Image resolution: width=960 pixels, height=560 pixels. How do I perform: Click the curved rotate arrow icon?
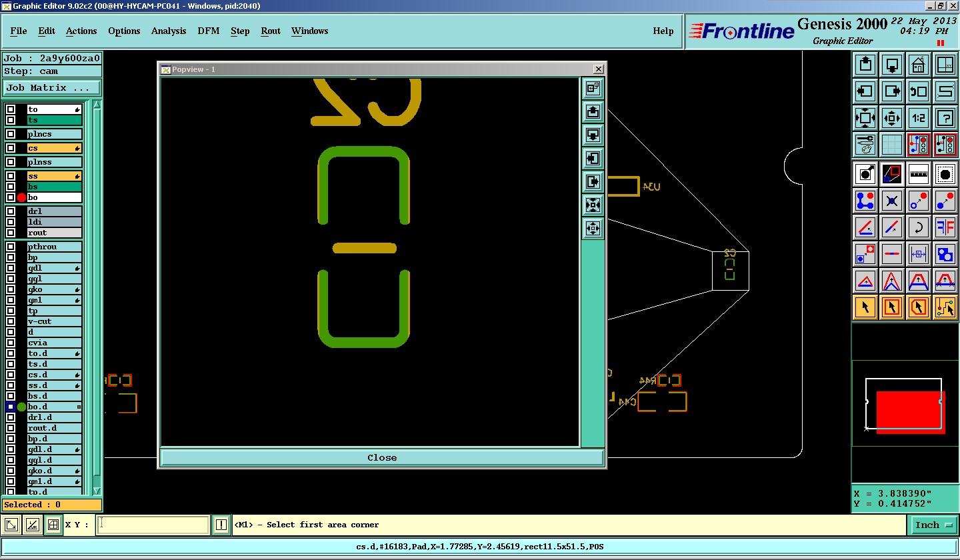919,227
